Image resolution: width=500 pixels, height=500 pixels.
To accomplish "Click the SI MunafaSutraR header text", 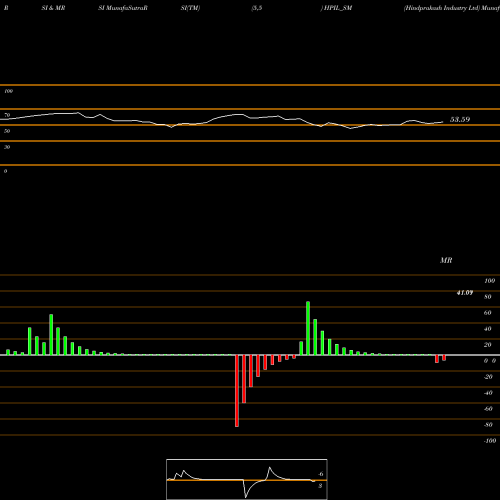I will pyautogui.click(x=123, y=8).
